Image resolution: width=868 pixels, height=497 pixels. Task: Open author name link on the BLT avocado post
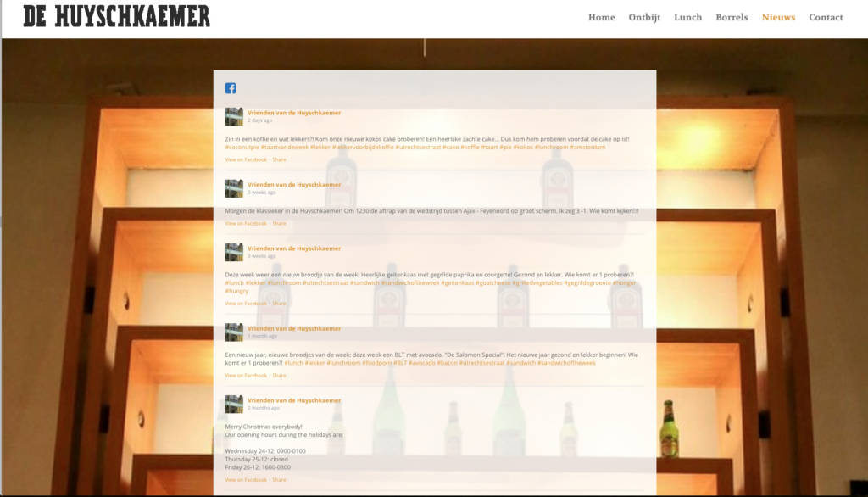point(294,328)
